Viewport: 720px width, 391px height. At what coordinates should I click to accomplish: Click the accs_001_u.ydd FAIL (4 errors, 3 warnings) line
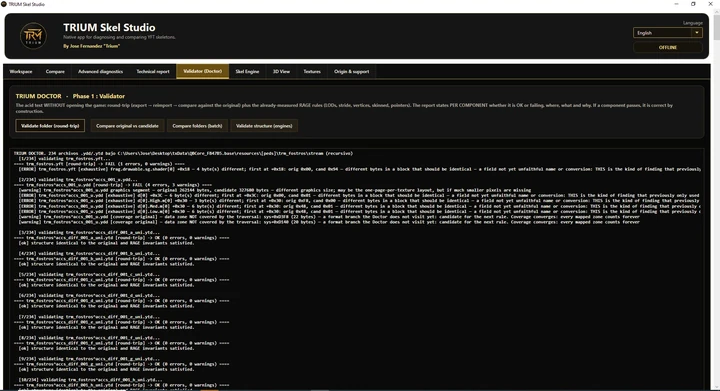point(113,185)
